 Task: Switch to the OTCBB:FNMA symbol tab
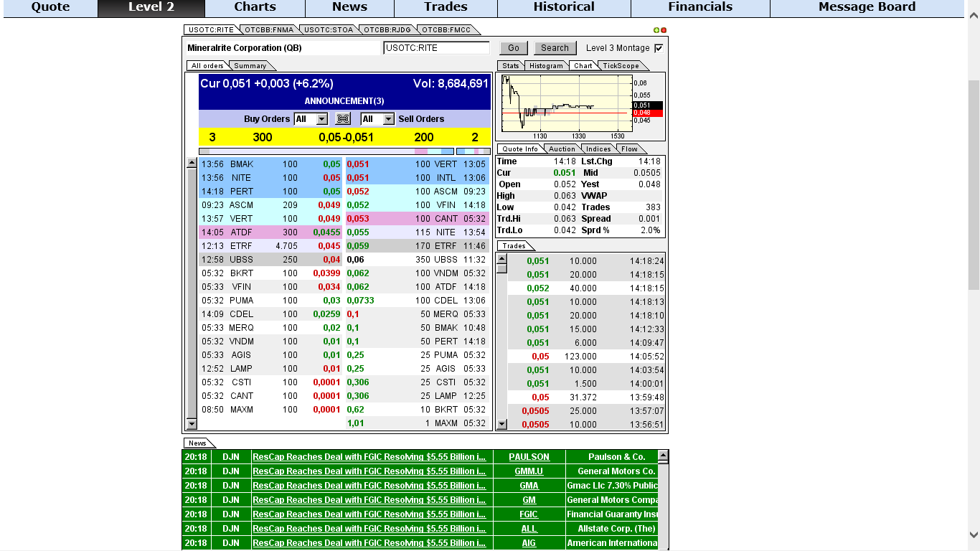coord(269,29)
